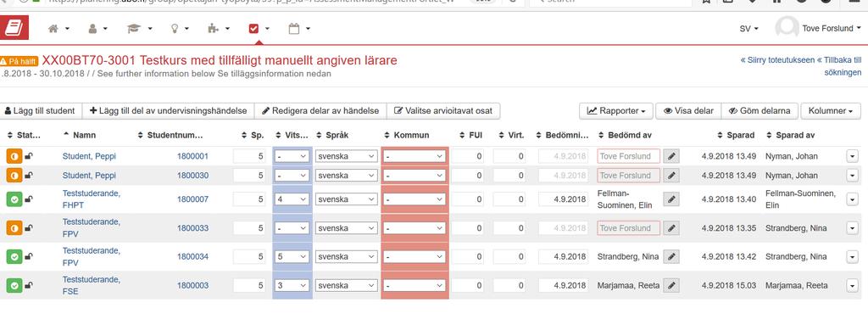
Task: Toggle the lock icon for student 1800007
Action: 29,199
